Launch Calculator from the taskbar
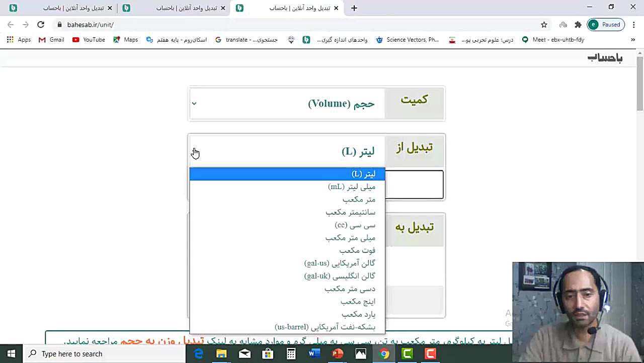644x363 pixels. 291,354
